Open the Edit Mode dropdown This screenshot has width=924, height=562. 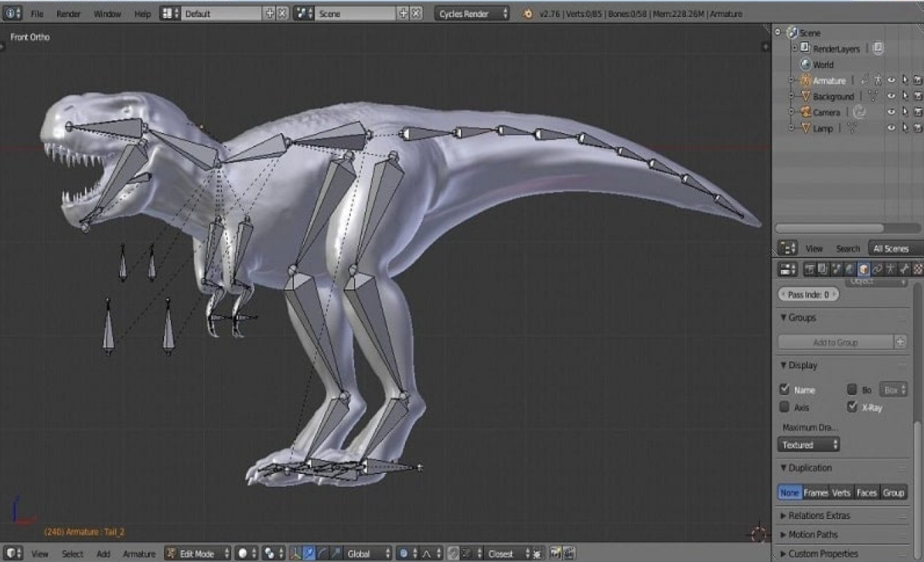click(197, 553)
